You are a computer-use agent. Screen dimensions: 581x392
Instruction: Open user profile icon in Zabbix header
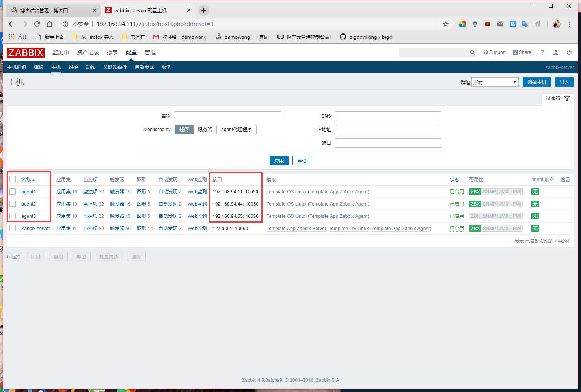(556, 52)
